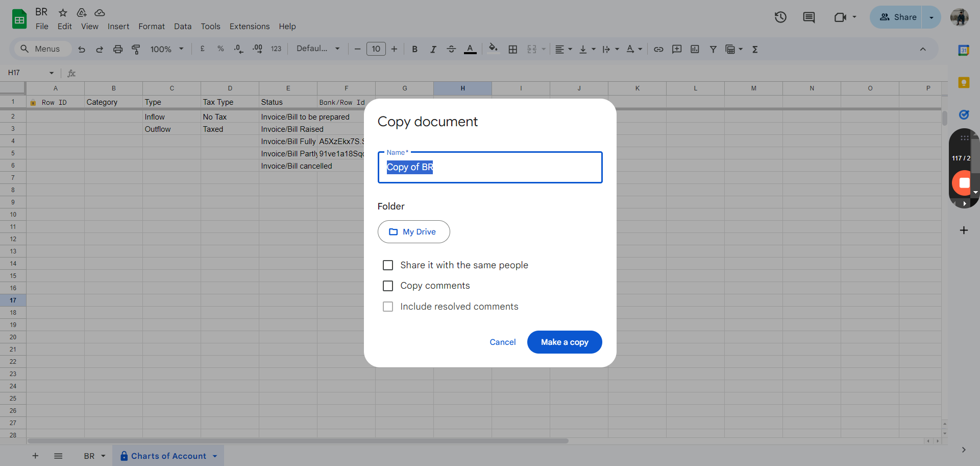
Task: Open the Share options dropdown arrow
Action: (x=932, y=17)
